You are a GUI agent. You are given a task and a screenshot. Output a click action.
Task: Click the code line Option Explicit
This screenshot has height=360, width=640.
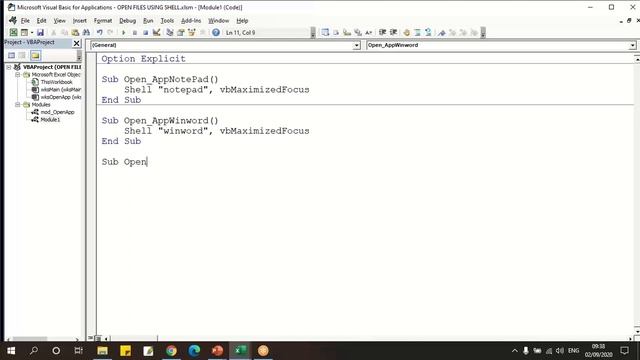[143, 59]
